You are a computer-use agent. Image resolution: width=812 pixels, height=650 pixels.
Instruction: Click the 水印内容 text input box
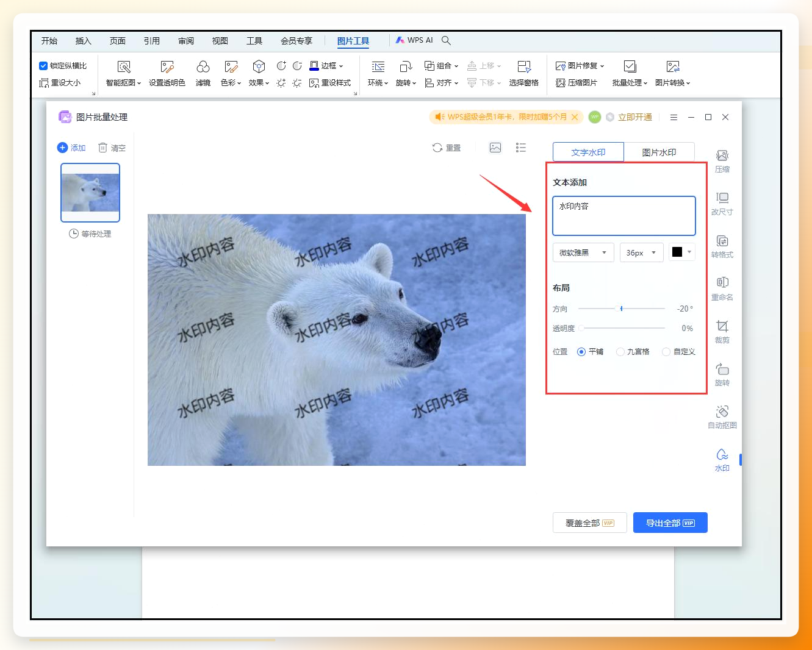(624, 216)
